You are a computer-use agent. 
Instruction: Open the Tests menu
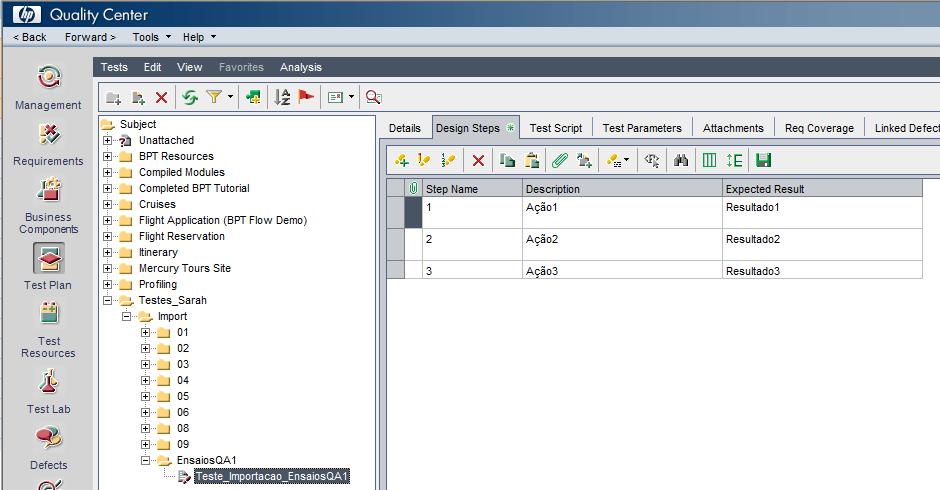coord(114,67)
